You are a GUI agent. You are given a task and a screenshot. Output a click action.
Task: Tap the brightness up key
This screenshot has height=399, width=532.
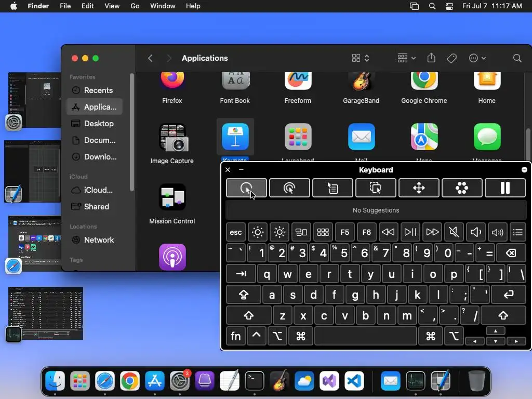pyautogui.click(x=279, y=232)
